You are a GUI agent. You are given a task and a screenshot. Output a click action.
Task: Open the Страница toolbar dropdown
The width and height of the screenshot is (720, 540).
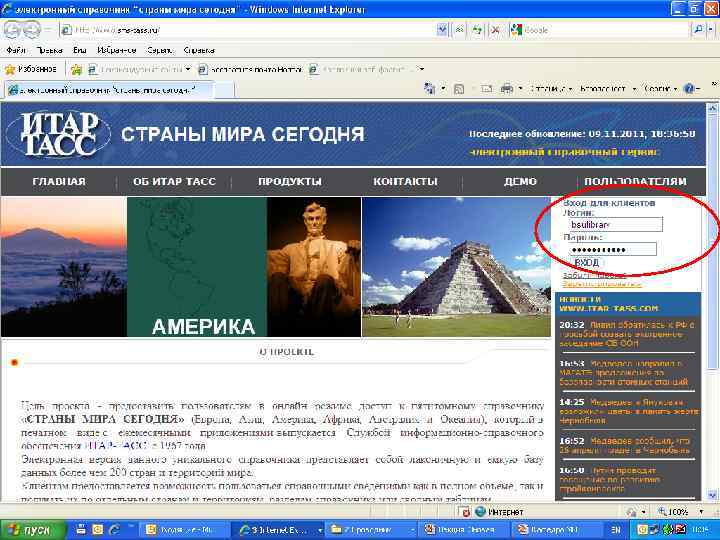click(x=551, y=88)
